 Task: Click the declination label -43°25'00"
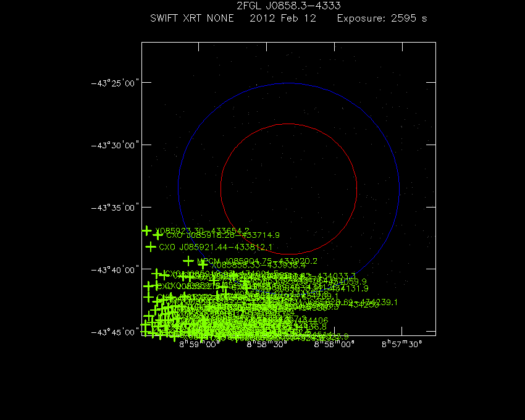pos(115,83)
